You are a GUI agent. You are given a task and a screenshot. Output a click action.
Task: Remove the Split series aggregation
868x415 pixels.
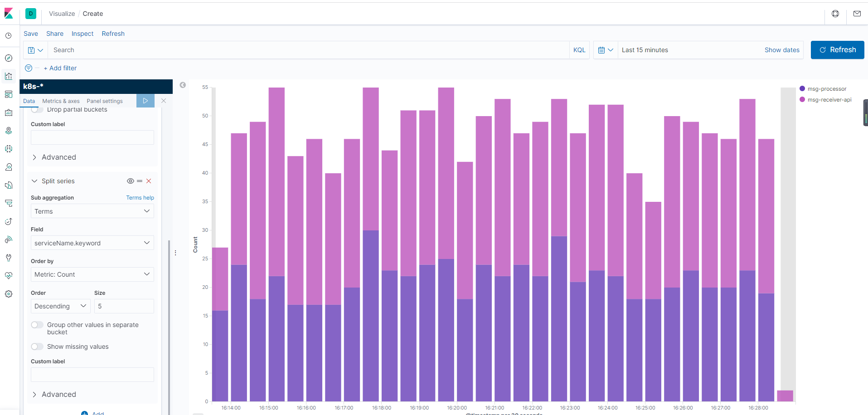[149, 181]
